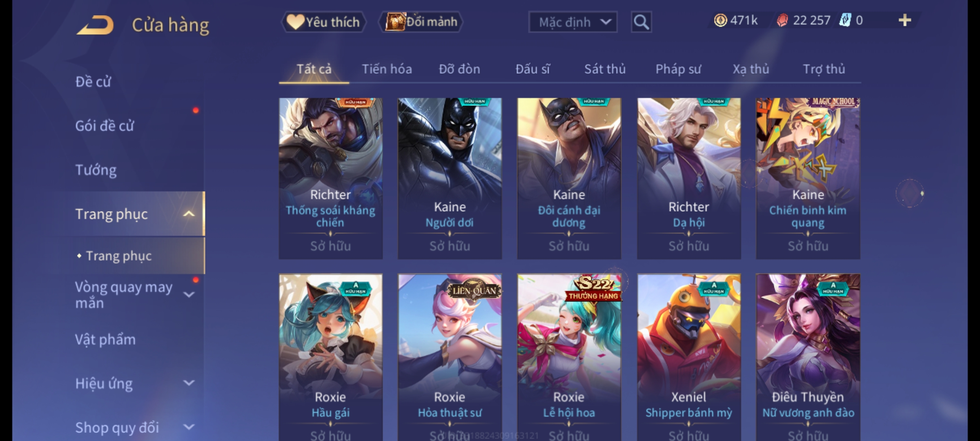Collapse the Trang phục sidebar section

point(189,214)
